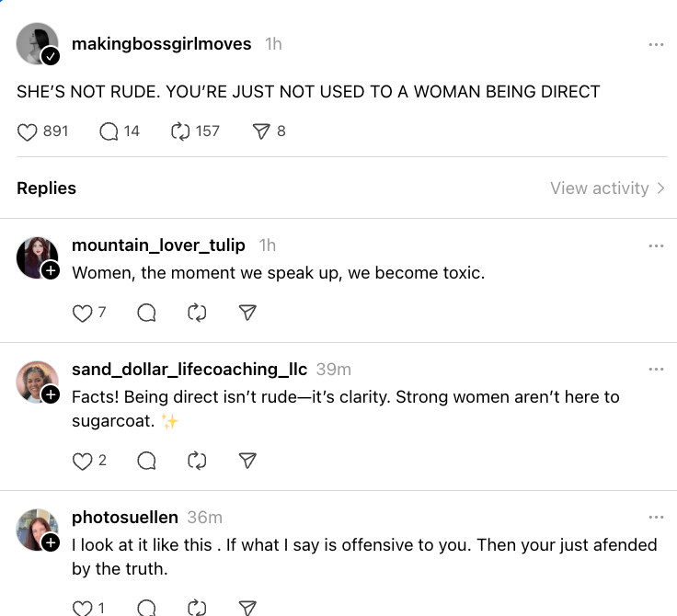Follow sand_dollar_lifecoaching_llc via plus badge

click(x=52, y=394)
